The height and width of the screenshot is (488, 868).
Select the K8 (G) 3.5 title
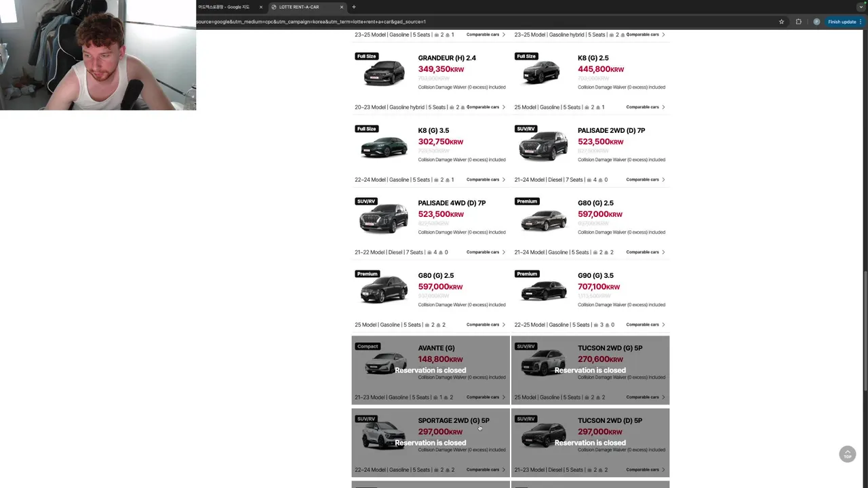point(433,131)
